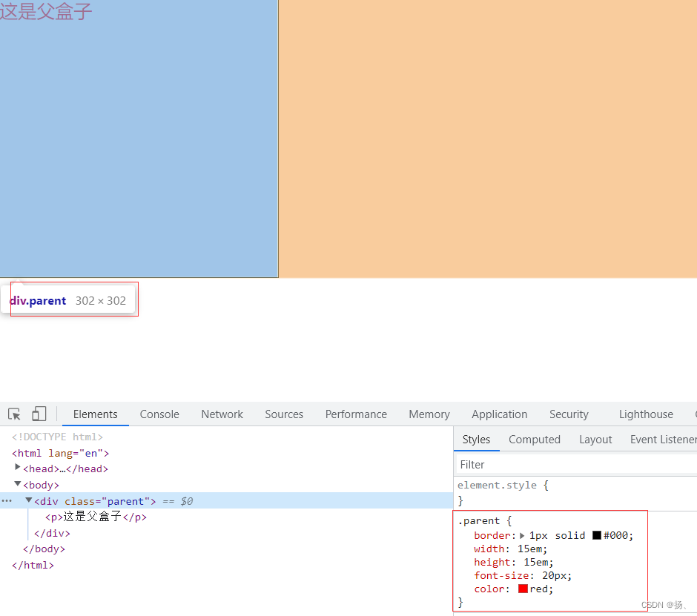Select the html lang en node

pos(61,453)
